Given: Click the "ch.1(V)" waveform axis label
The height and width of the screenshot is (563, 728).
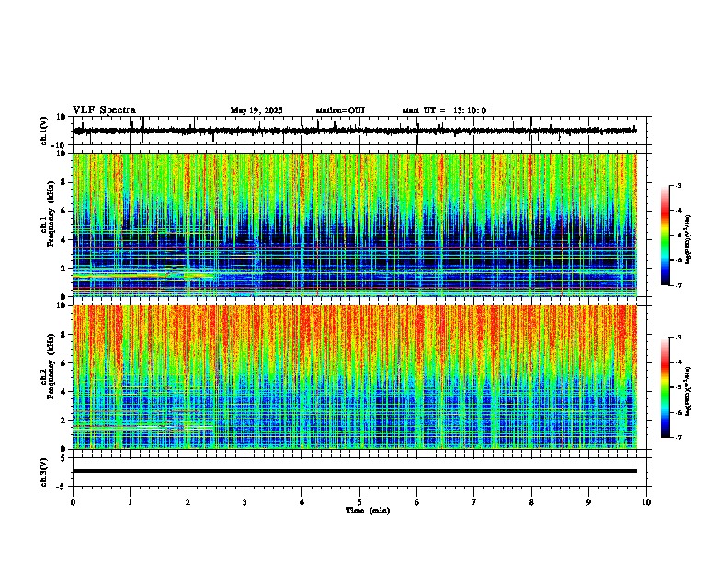Looking at the screenshot, I should 44,131.
